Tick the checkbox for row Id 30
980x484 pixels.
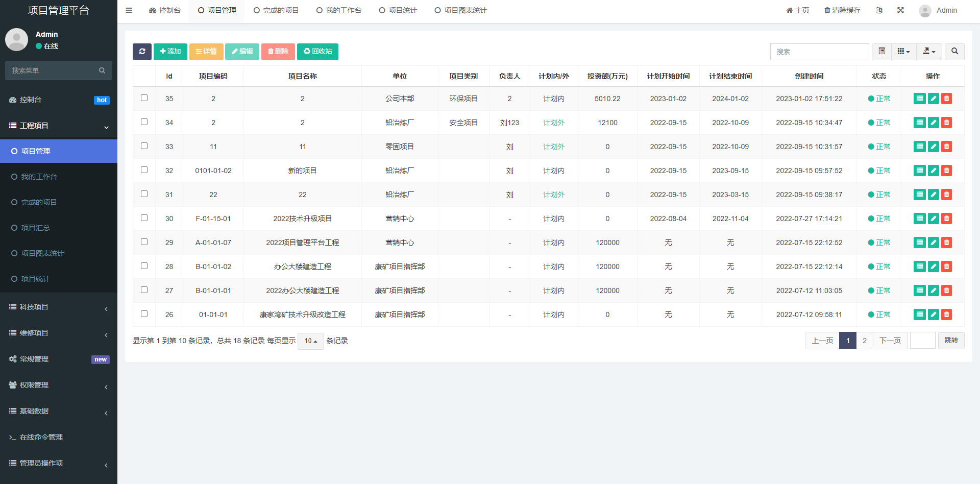click(144, 218)
